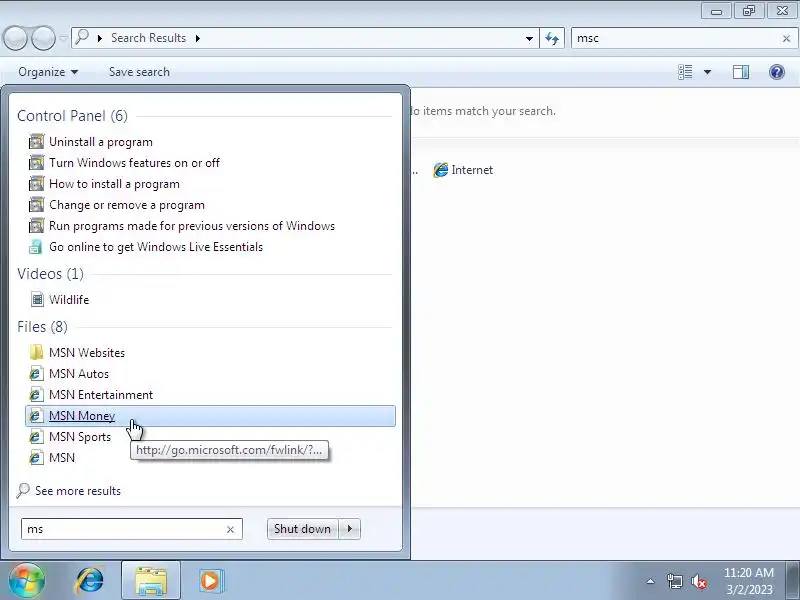Open the MSN Websites folder result

pos(87,353)
